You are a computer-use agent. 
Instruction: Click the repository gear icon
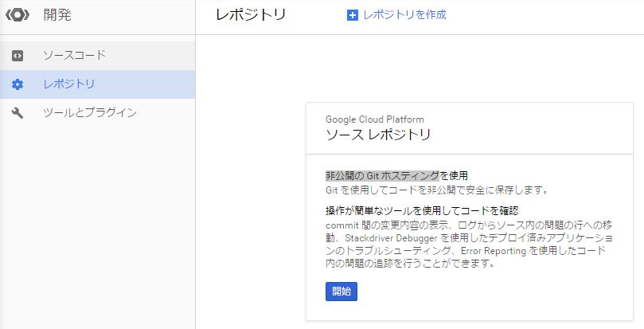[x=18, y=84]
